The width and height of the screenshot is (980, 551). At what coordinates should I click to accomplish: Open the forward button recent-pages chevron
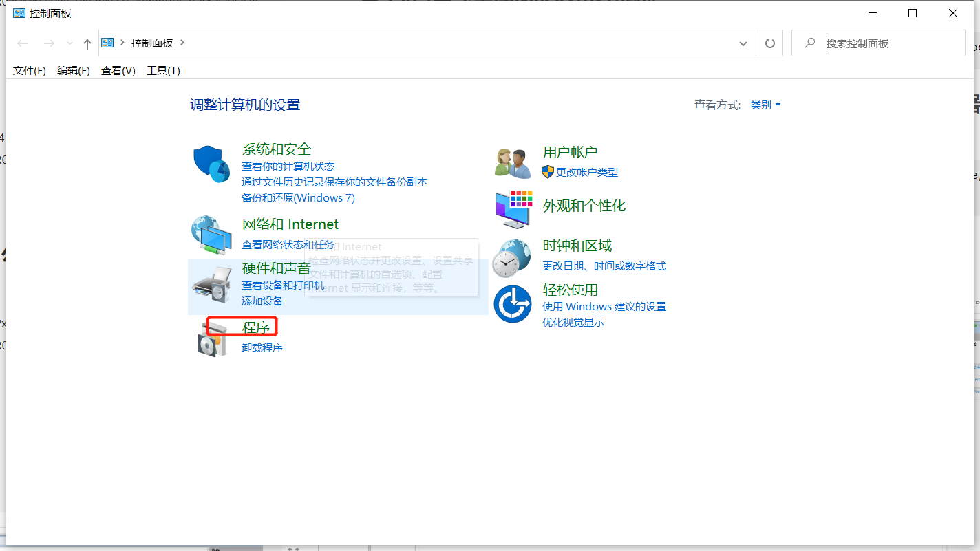(69, 43)
